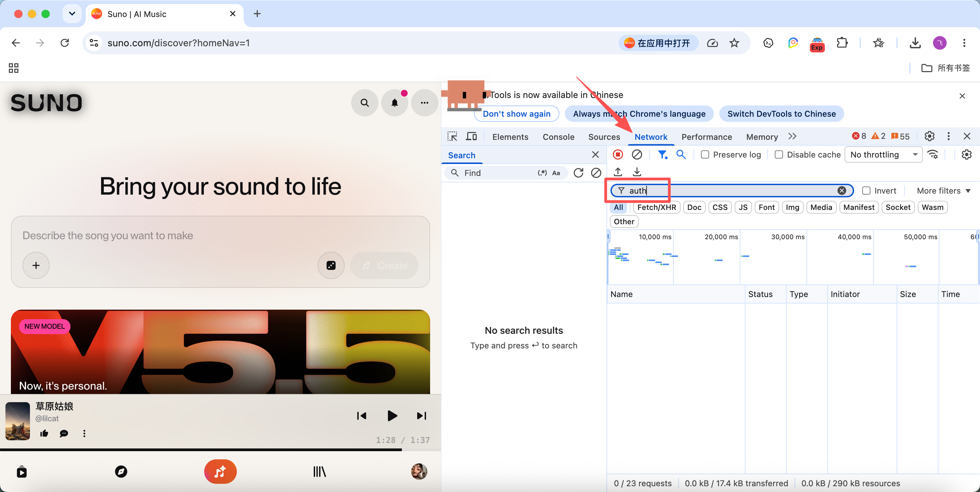Image resolution: width=980 pixels, height=492 pixels.
Task: Switch to the Memory tab
Action: tap(762, 136)
